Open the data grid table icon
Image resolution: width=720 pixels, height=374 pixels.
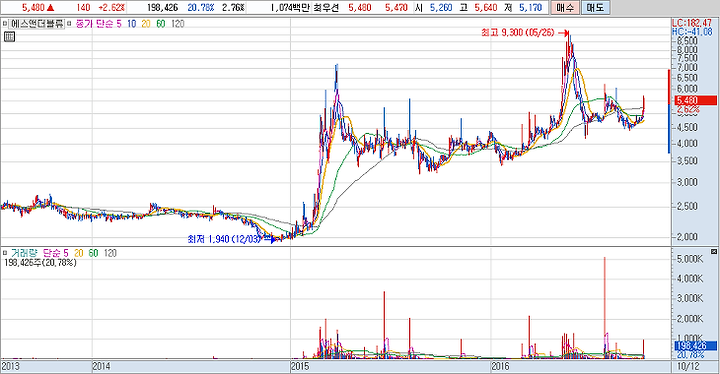pyautogui.click(x=9, y=37)
